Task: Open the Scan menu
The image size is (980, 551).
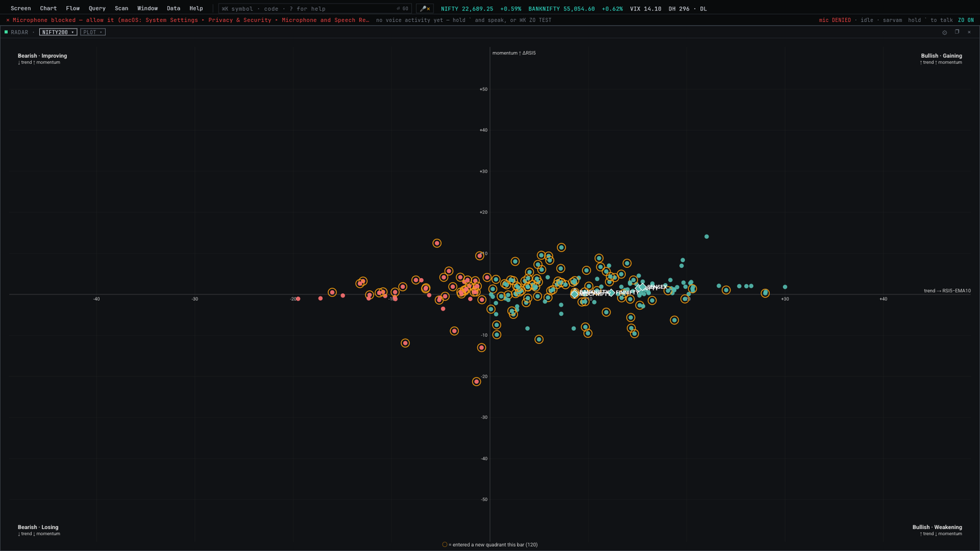Action: coord(121,9)
